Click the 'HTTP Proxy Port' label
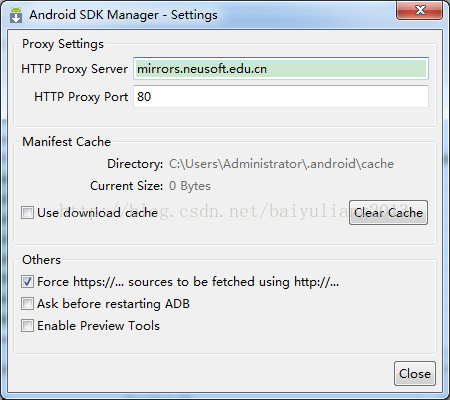 pyautogui.click(x=81, y=97)
